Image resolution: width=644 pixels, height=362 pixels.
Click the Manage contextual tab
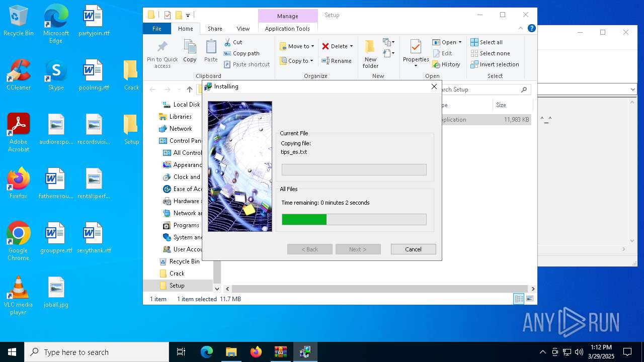point(288,16)
